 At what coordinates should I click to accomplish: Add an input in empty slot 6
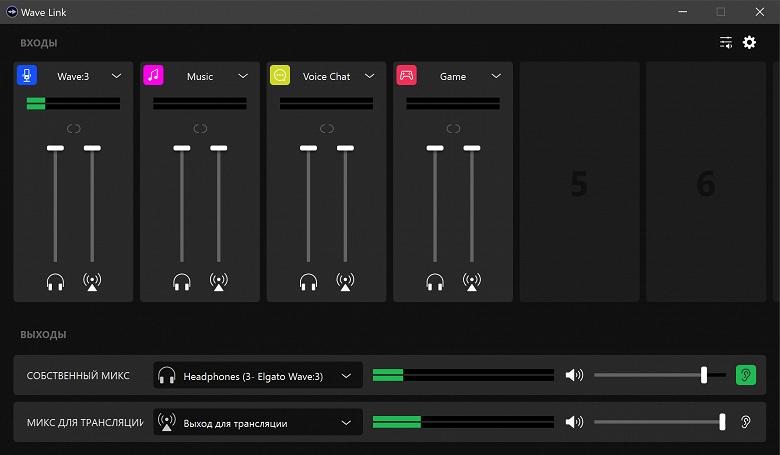click(x=706, y=182)
